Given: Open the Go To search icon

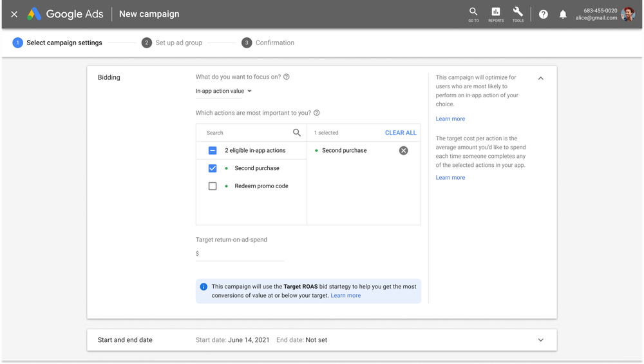Looking at the screenshot, I should click(473, 14).
